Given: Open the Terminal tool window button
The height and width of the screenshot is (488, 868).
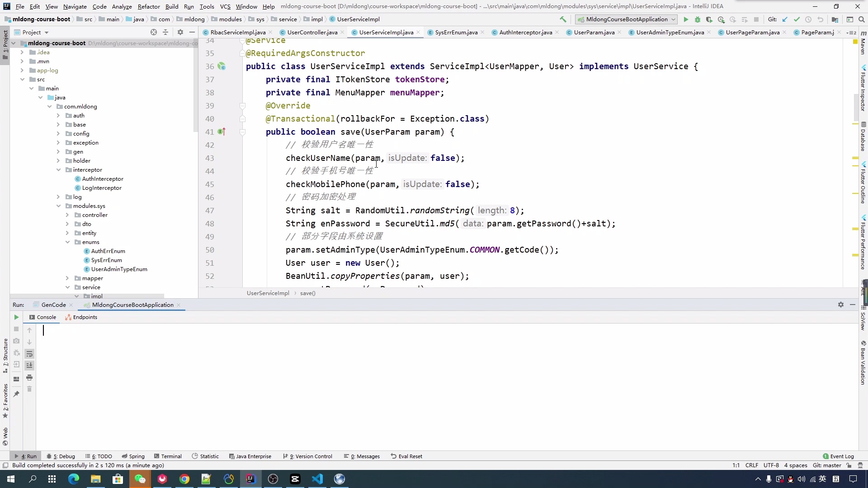Looking at the screenshot, I should [x=168, y=456].
